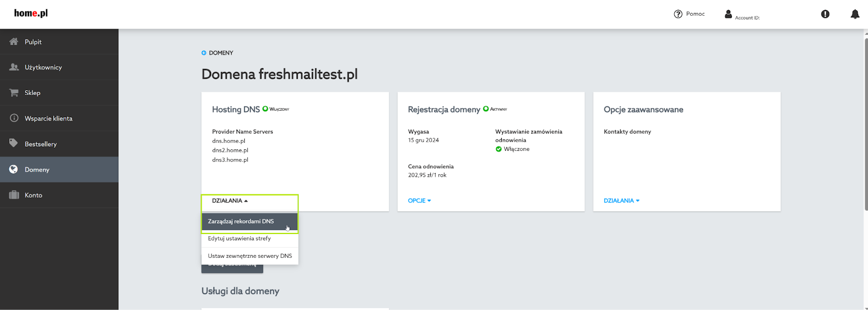Collapse the Hosting DNS DZIAŁANIA menu
Viewport: 868px width, 310px height.
(230, 201)
